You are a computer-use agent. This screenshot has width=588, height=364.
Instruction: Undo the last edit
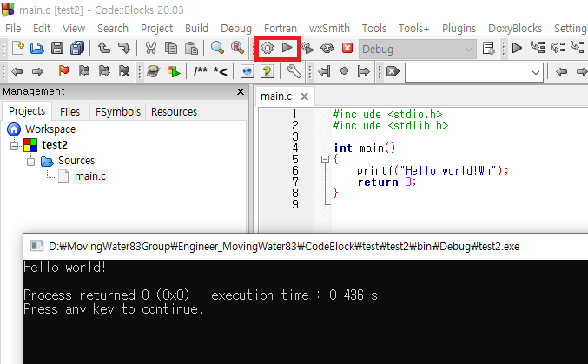104,48
